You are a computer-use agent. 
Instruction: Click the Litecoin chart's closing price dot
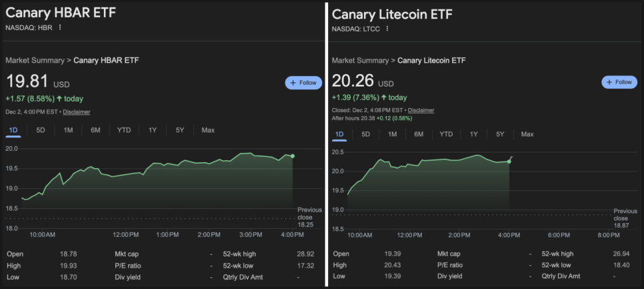click(x=509, y=162)
